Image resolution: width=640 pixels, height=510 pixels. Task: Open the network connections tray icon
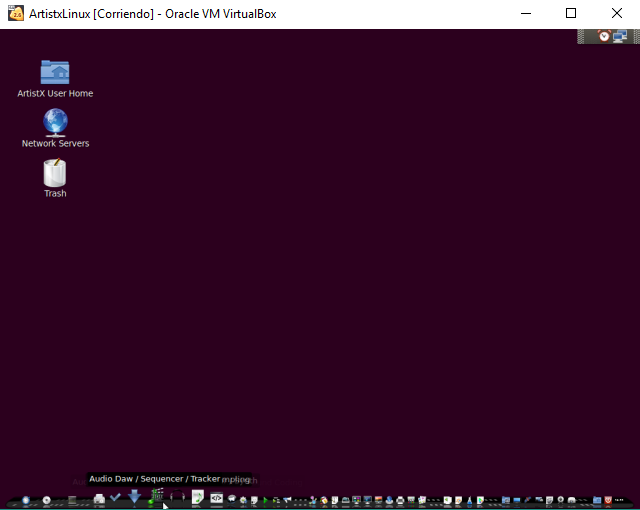point(620,36)
